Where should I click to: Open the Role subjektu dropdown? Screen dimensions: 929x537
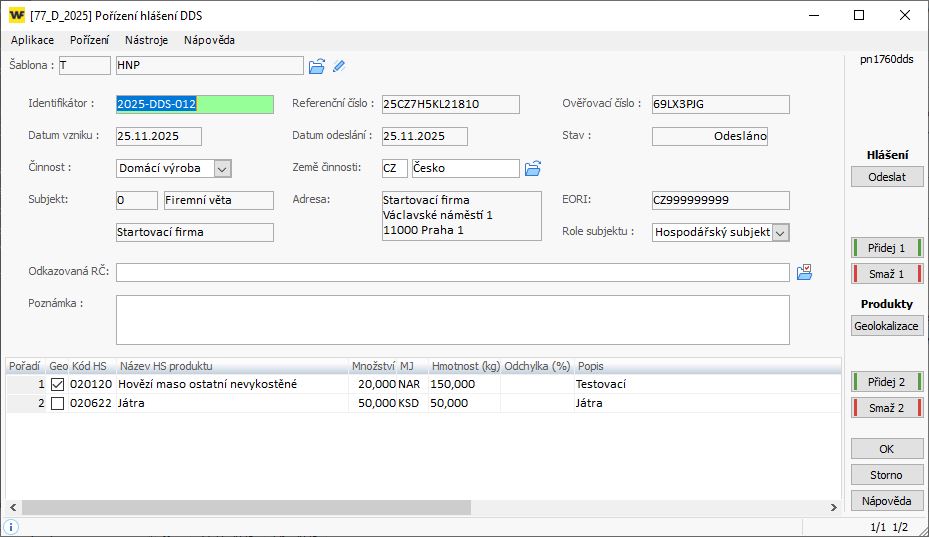[780, 232]
